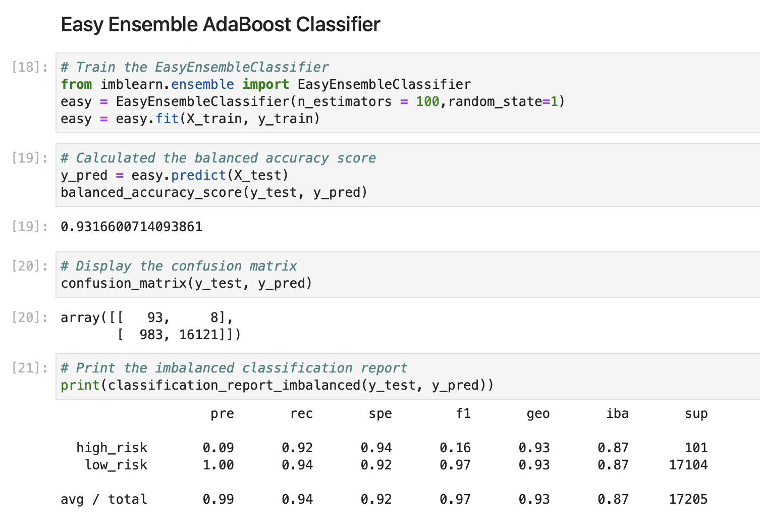The width and height of the screenshot is (760, 532).
Task: Click the Easy Ensemble AdaBoost Classifier heading
Action: tap(221, 25)
